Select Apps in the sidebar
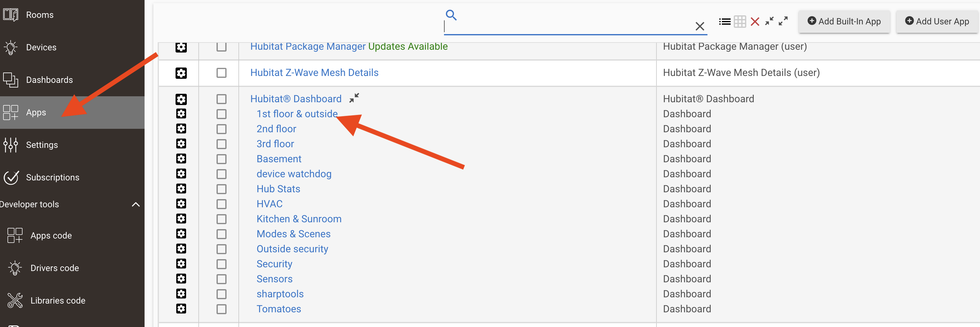 pyautogui.click(x=72, y=113)
